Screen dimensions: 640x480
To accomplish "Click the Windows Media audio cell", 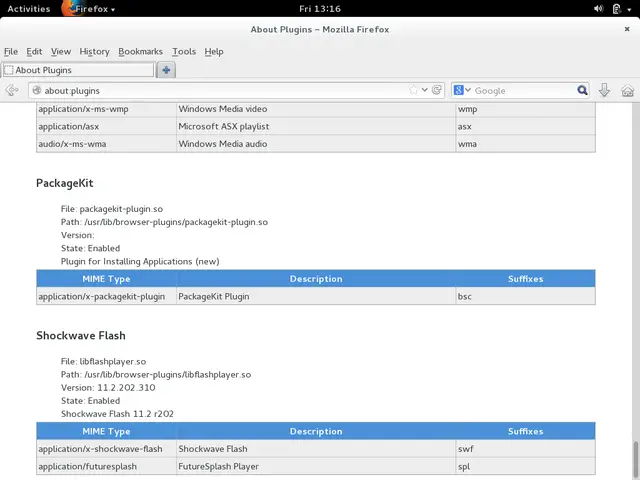I will point(316,144).
